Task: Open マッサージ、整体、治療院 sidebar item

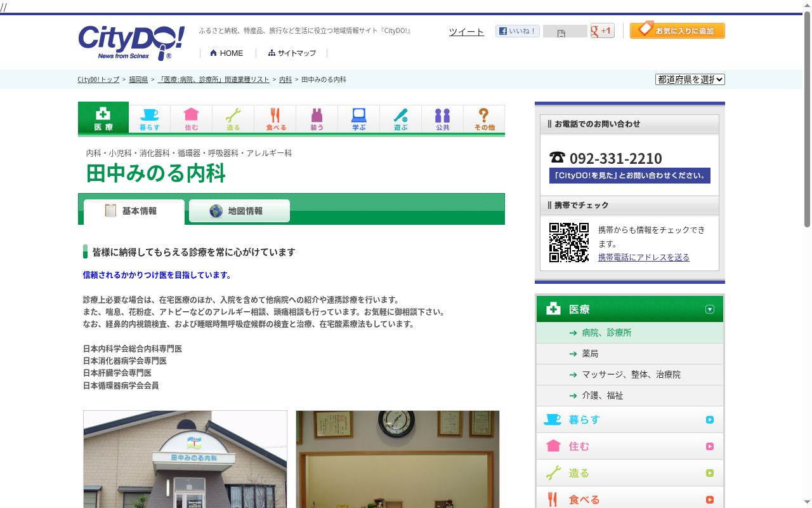Action: 629,375
